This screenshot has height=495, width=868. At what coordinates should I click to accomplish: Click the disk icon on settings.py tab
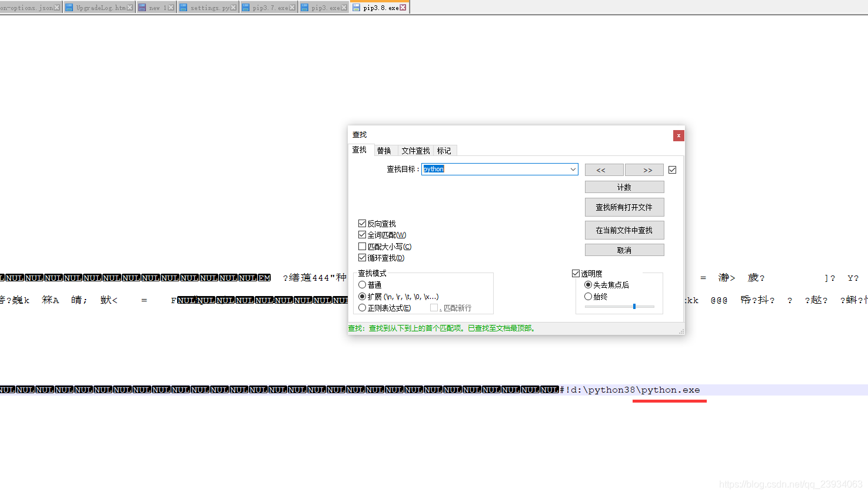[x=184, y=8]
